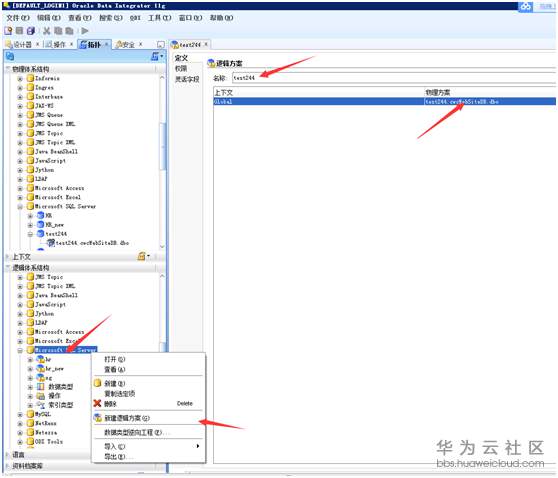Click the test244 data server icon
Screen dimensions: 558x478
[x=41, y=234]
